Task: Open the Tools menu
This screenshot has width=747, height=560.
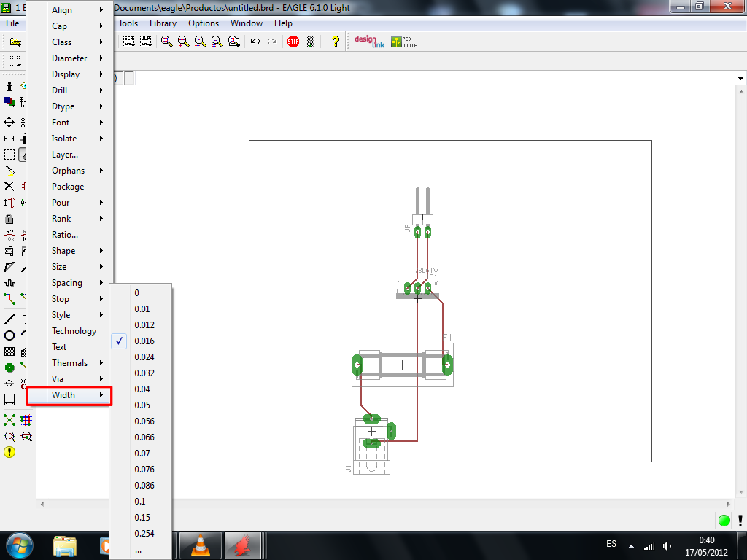Action: 128,23
